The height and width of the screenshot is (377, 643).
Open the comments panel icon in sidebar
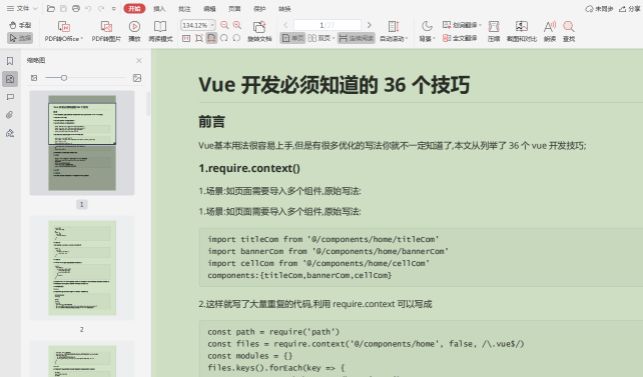[10, 97]
